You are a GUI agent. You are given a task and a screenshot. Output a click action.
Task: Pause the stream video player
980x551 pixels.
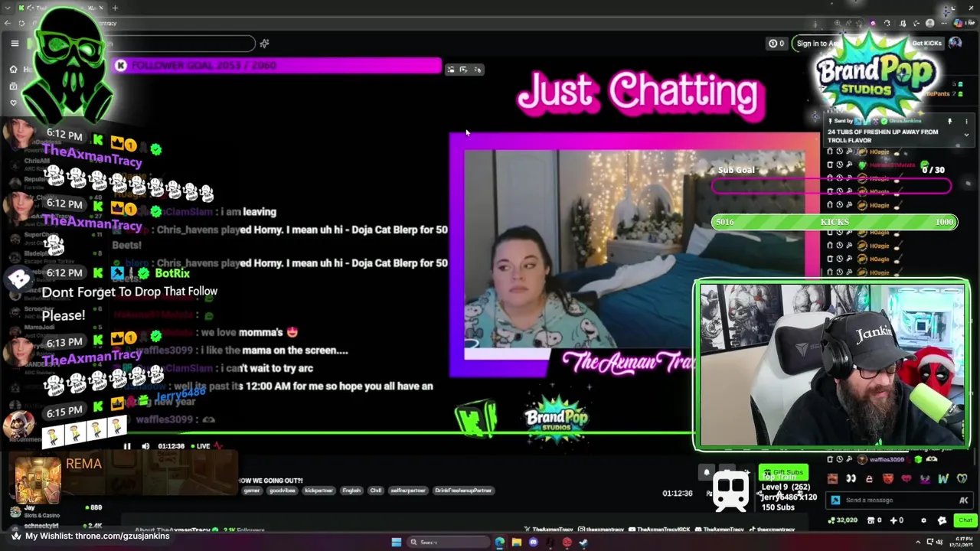127,446
